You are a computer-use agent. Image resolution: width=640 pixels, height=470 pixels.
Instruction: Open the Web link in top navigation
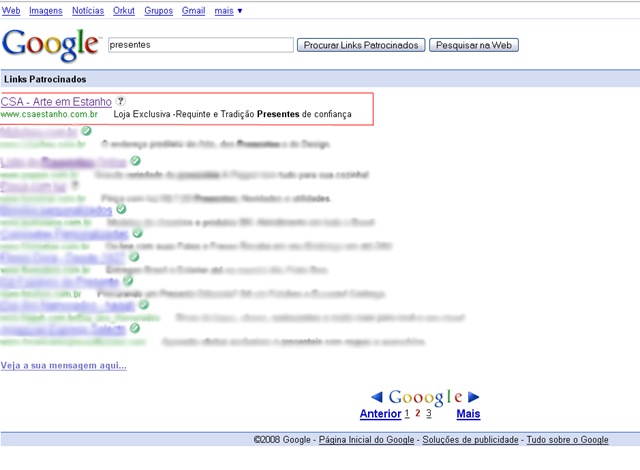click(11, 11)
